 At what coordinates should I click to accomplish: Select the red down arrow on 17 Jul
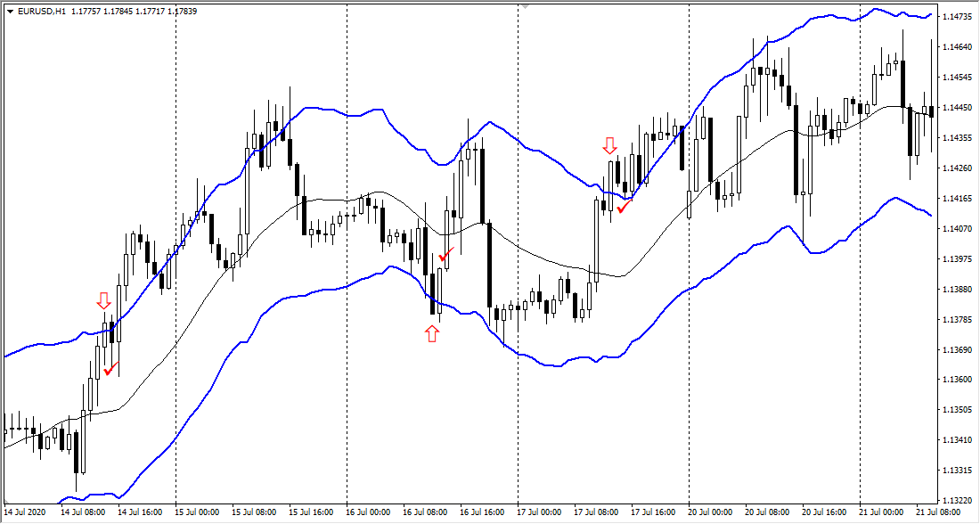(609, 145)
